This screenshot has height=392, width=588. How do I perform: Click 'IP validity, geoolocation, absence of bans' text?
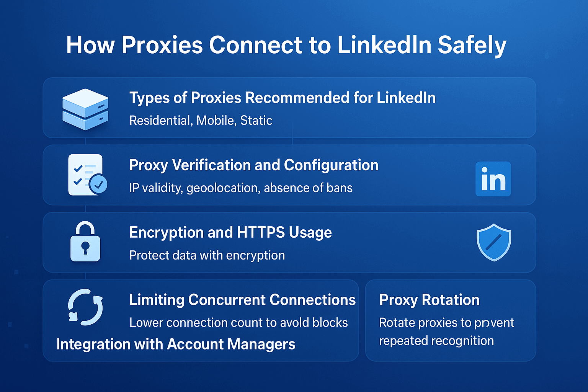click(241, 188)
